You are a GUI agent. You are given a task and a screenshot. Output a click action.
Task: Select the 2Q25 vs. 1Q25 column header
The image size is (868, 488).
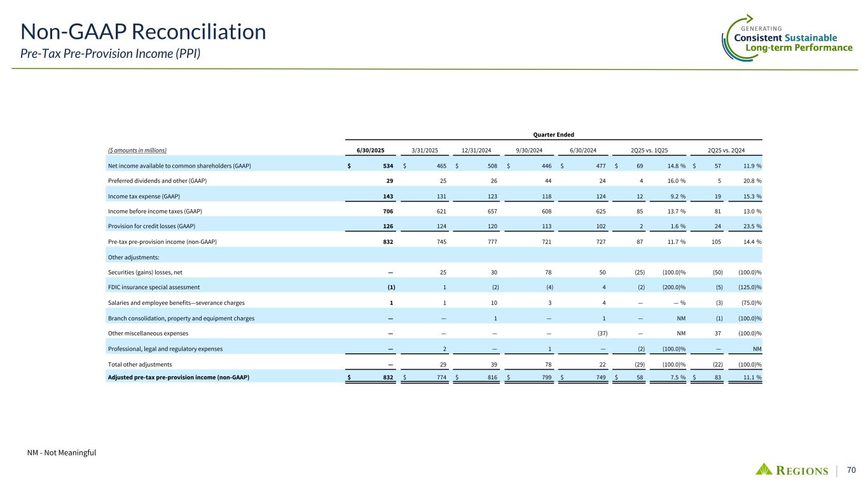pos(648,150)
